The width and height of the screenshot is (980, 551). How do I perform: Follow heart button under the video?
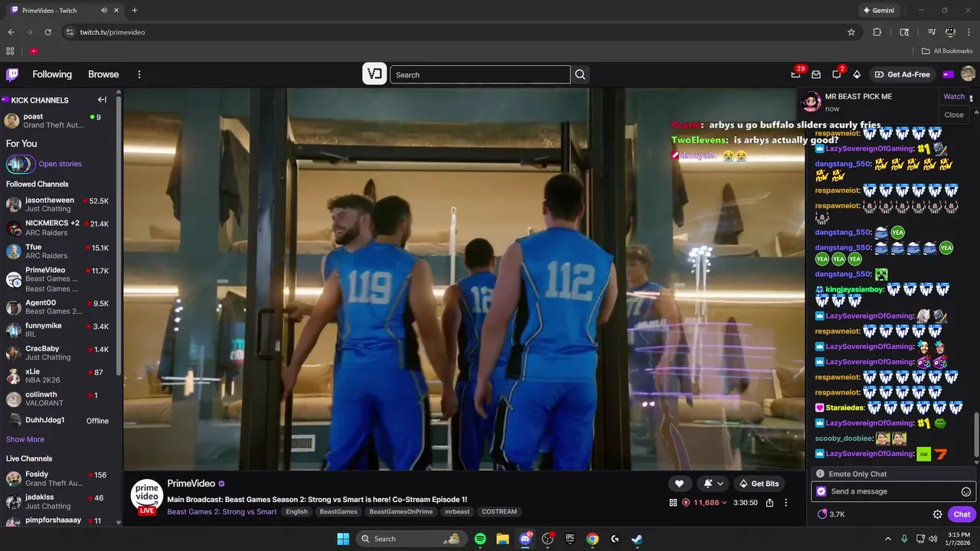click(x=679, y=484)
